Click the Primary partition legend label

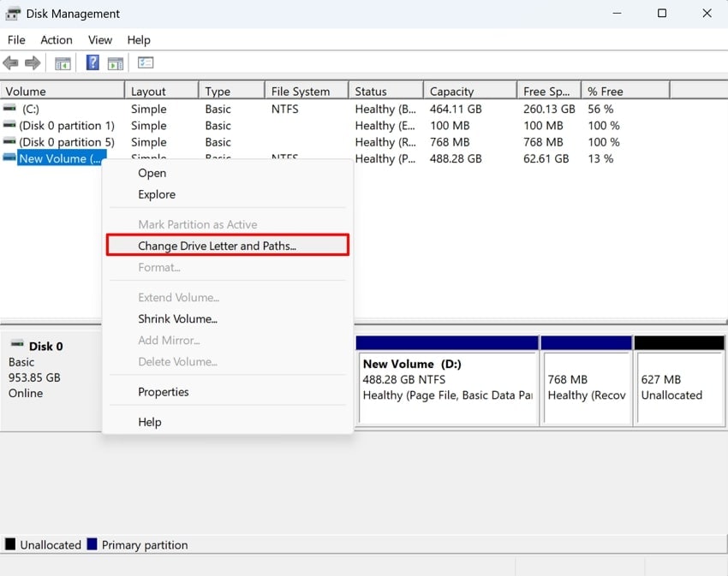pyautogui.click(x=145, y=545)
